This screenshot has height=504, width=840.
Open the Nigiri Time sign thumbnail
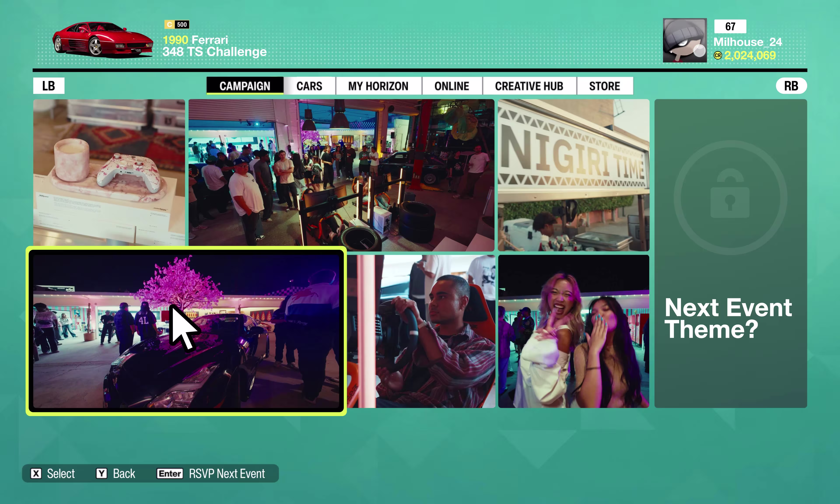coord(574,175)
